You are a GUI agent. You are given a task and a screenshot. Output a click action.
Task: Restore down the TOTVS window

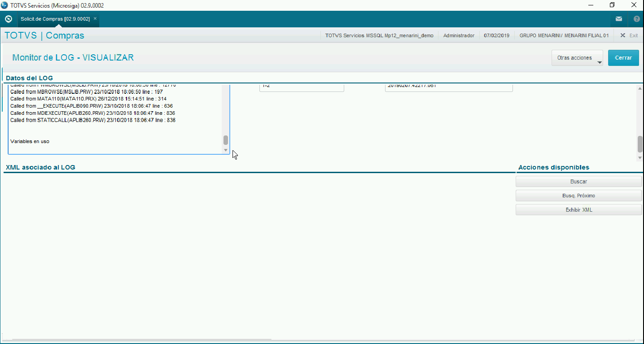tap(612, 5)
